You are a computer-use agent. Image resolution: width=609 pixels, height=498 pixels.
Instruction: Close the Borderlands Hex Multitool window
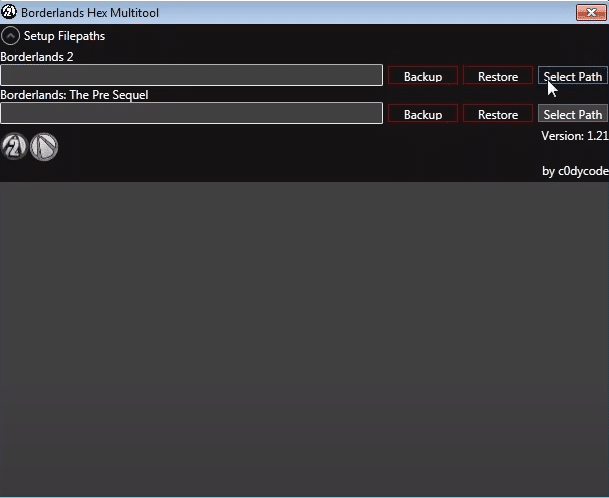coord(591,13)
